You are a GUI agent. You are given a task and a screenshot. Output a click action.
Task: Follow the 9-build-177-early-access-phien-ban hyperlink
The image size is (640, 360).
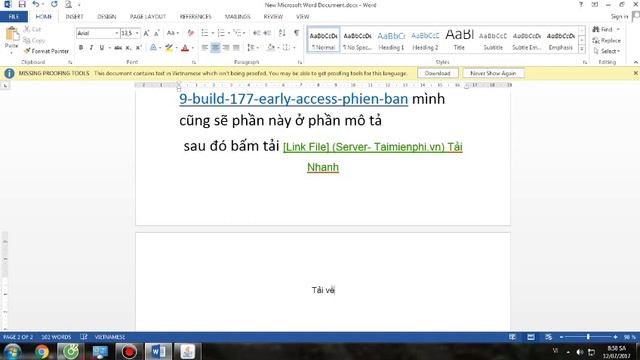[293, 99]
